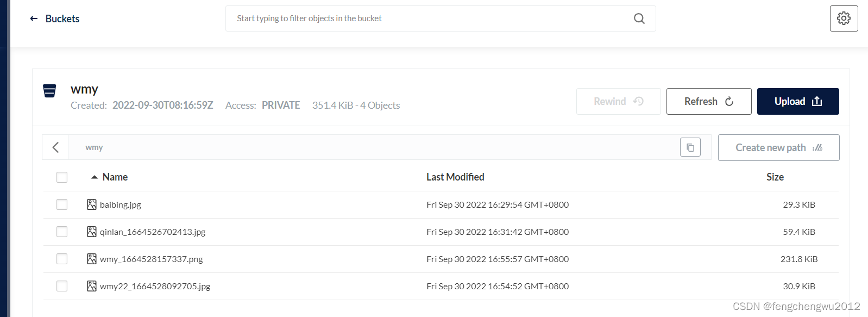Image resolution: width=868 pixels, height=317 pixels.
Task: Click the back arrow beside Buckets
Action: click(33, 18)
